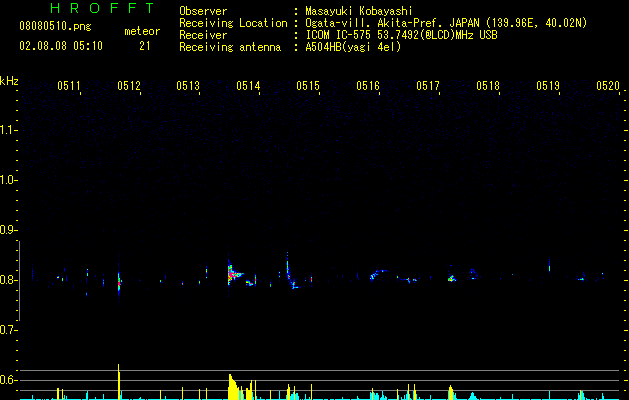Click the gray frequency range bracket on left axis
629x400 pixels.
[x=19, y=281]
